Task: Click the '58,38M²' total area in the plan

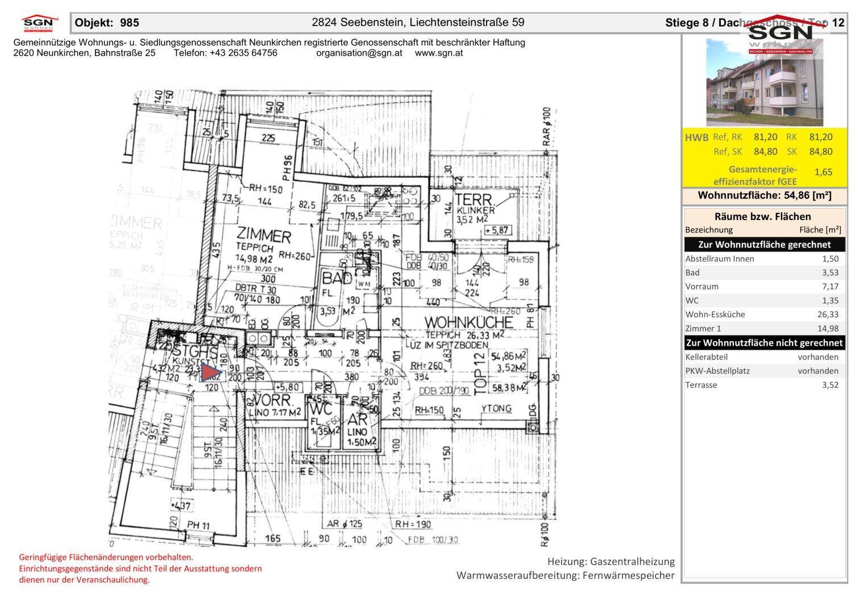Action: coord(511,388)
